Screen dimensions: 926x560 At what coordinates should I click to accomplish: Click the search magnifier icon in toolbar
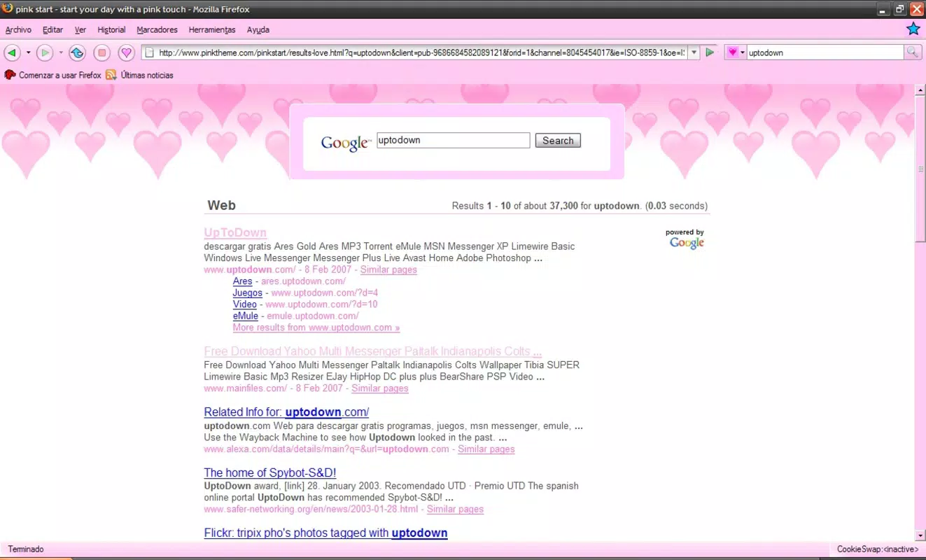pos(912,52)
